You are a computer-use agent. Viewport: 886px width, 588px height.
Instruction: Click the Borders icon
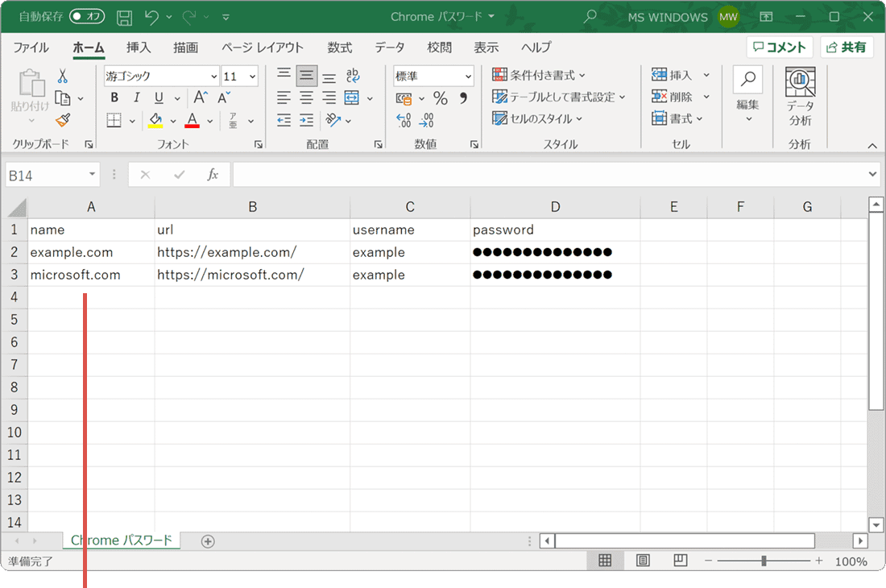pos(114,120)
